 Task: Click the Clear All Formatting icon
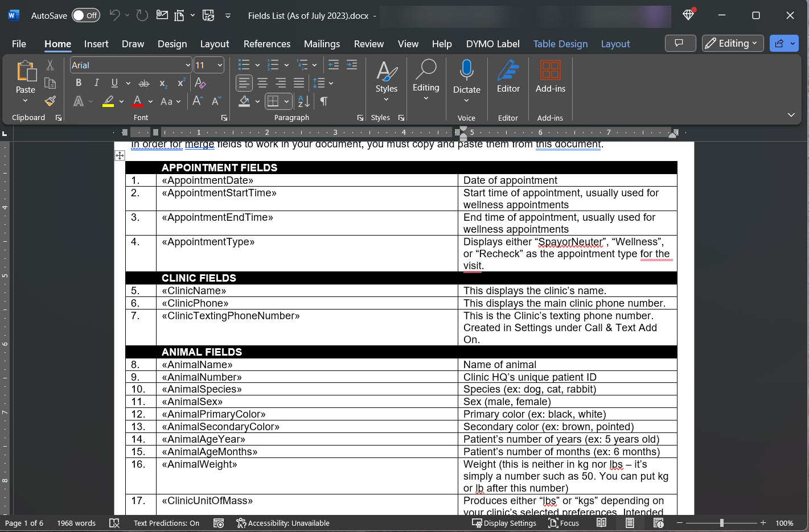pos(200,83)
